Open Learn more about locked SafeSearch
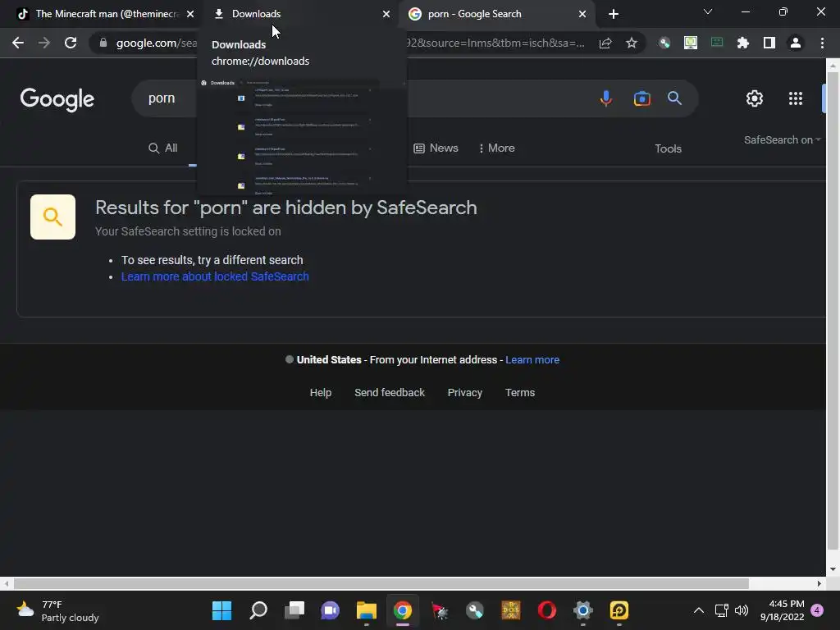 pyautogui.click(x=215, y=276)
